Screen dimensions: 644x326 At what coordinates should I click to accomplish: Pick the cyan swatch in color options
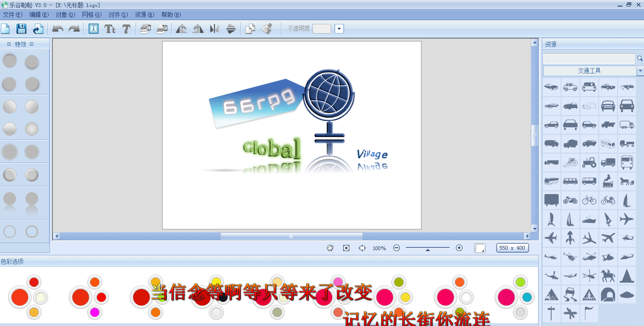click(x=527, y=297)
